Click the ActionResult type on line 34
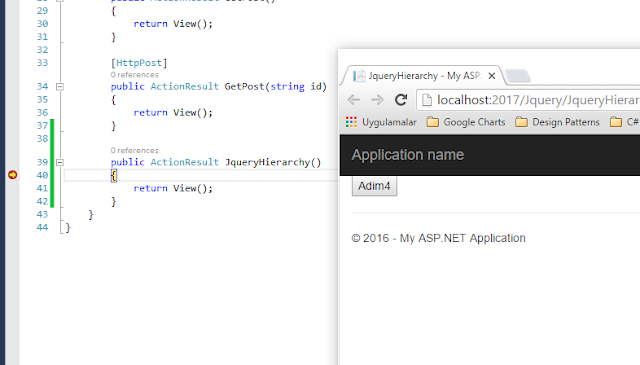The height and width of the screenshot is (365, 640). (x=184, y=87)
